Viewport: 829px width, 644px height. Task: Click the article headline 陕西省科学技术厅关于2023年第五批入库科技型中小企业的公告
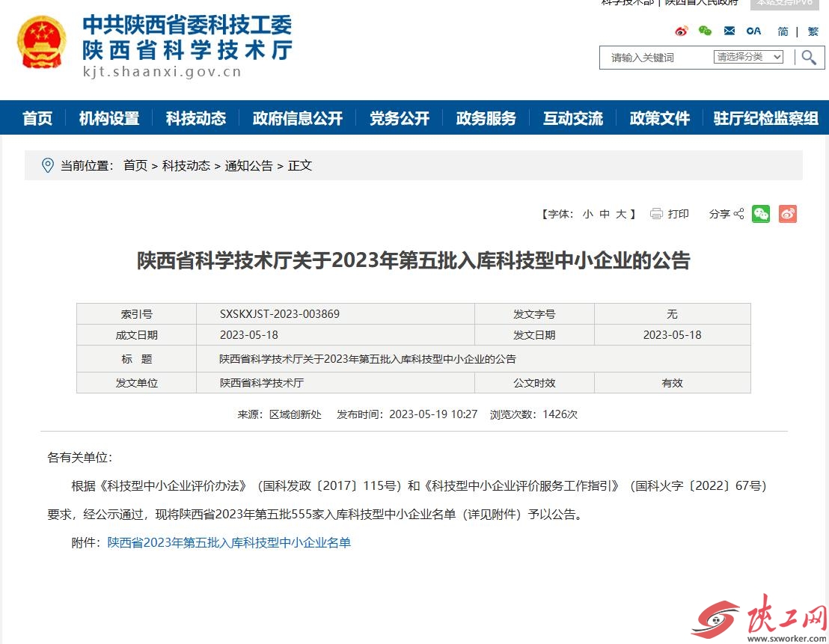tap(414, 260)
